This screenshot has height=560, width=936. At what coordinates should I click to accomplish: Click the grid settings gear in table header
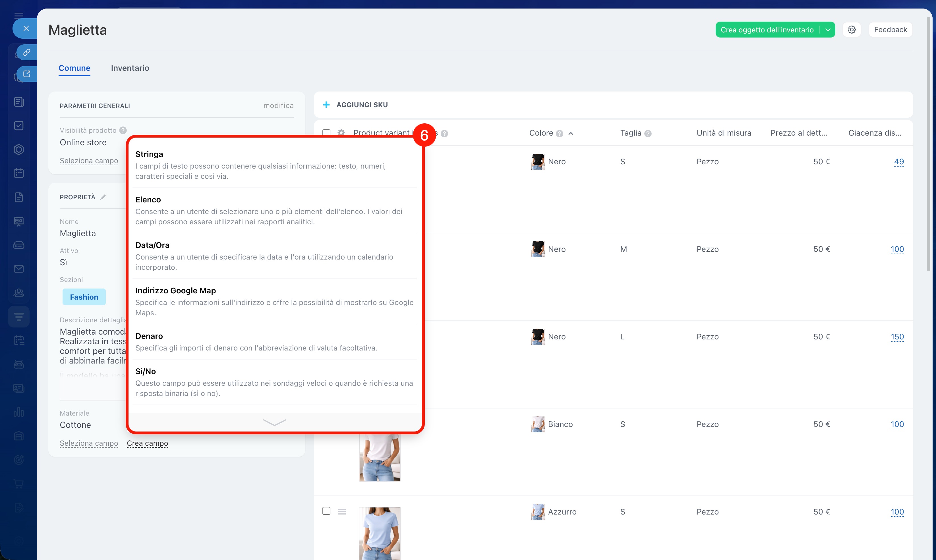coord(341,132)
